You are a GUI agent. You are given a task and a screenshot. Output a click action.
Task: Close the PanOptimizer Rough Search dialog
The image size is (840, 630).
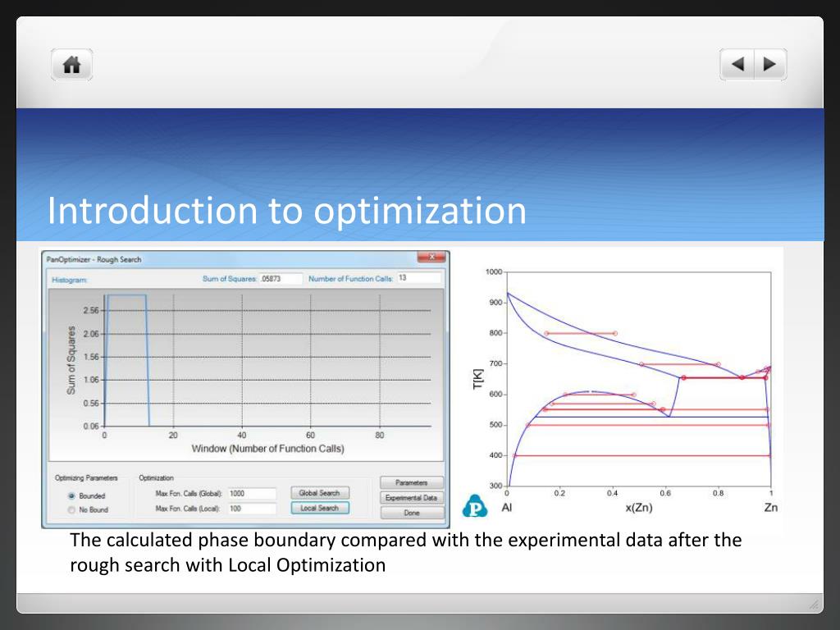tap(431, 258)
